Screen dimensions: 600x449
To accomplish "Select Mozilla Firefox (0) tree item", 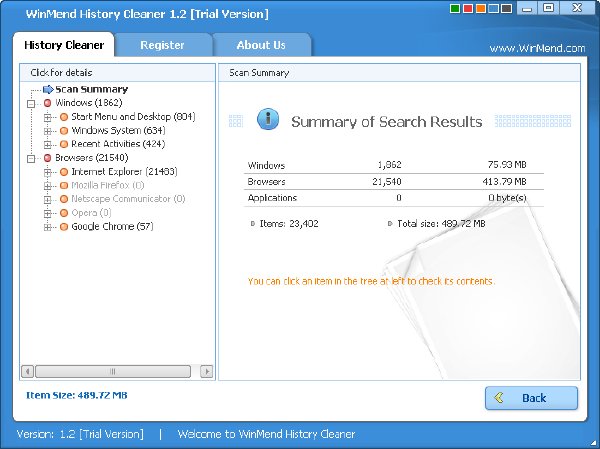I will coord(108,185).
